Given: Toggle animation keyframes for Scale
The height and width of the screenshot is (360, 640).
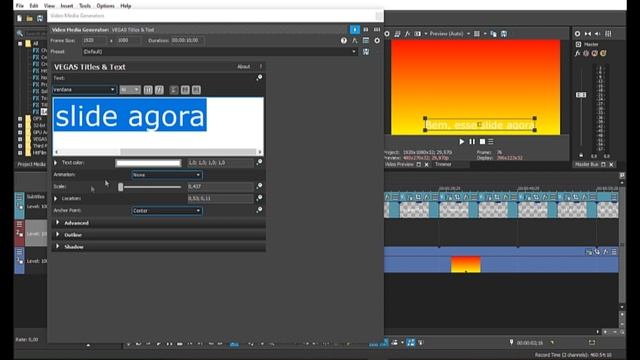Looking at the screenshot, I should (x=259, y=186).
